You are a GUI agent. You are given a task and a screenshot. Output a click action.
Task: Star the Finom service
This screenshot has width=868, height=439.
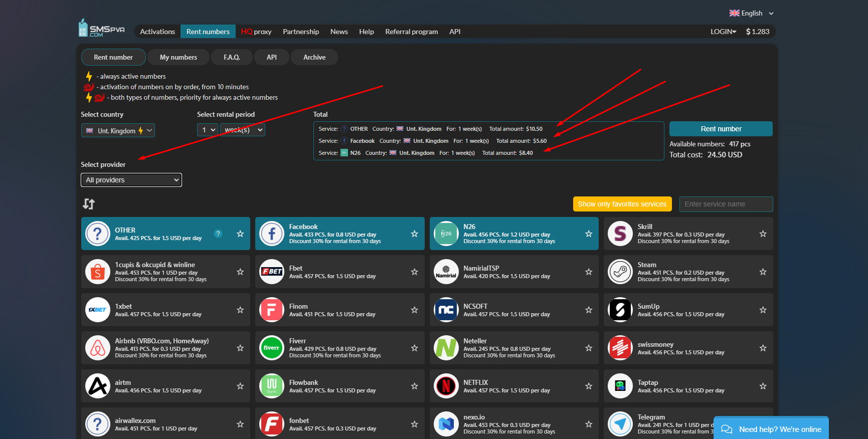414,310
